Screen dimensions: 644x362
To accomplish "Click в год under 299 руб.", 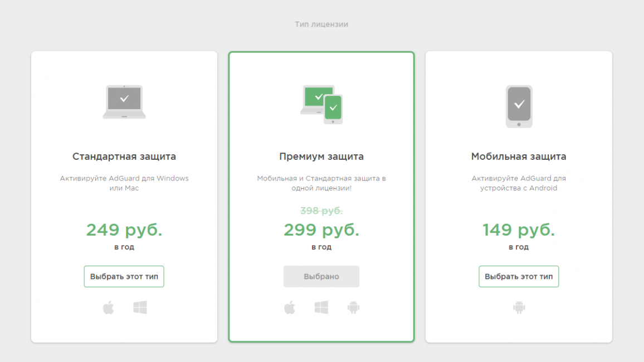I will point(321,247).
